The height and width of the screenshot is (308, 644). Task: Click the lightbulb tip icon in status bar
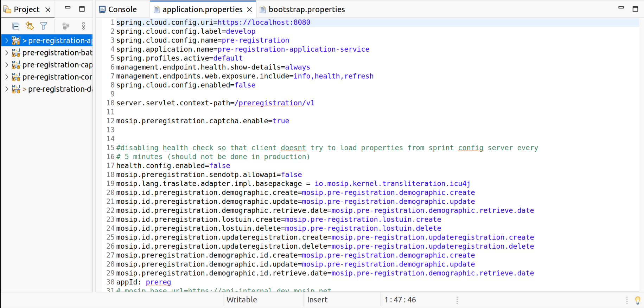point(637,300)
